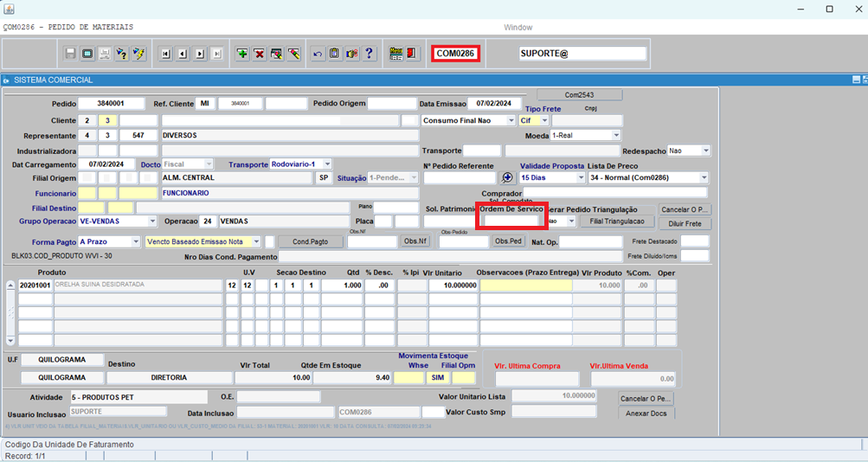Click the yellow Observacoes (Prazo Entrega) field
The width and height of the screenshot is (868, 462).
coord(526,286)
